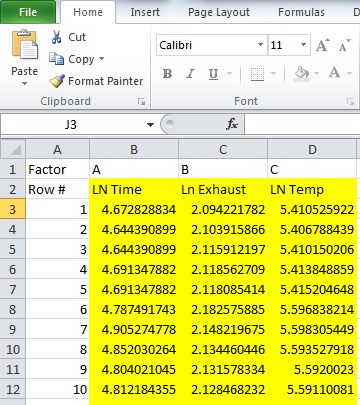
Task: Apply borders with the Borders icon
Action: click(257, 74)
